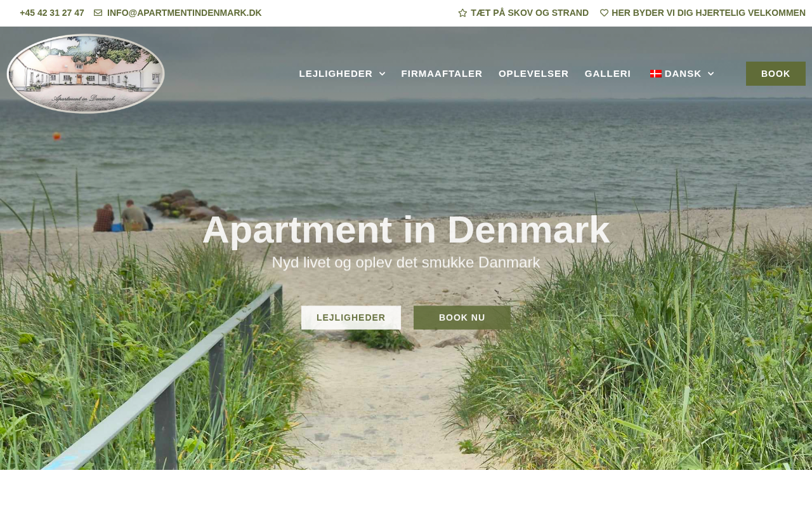Click the green Book button in the header
The height and width of the screenshot is (508, 812).
776,74
